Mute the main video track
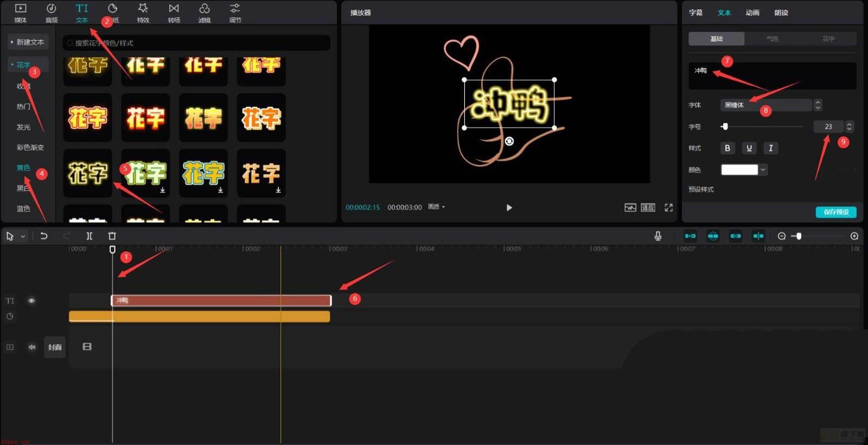Screen dimensions: 868x445 pyautogui.click(x=31, y=347)
